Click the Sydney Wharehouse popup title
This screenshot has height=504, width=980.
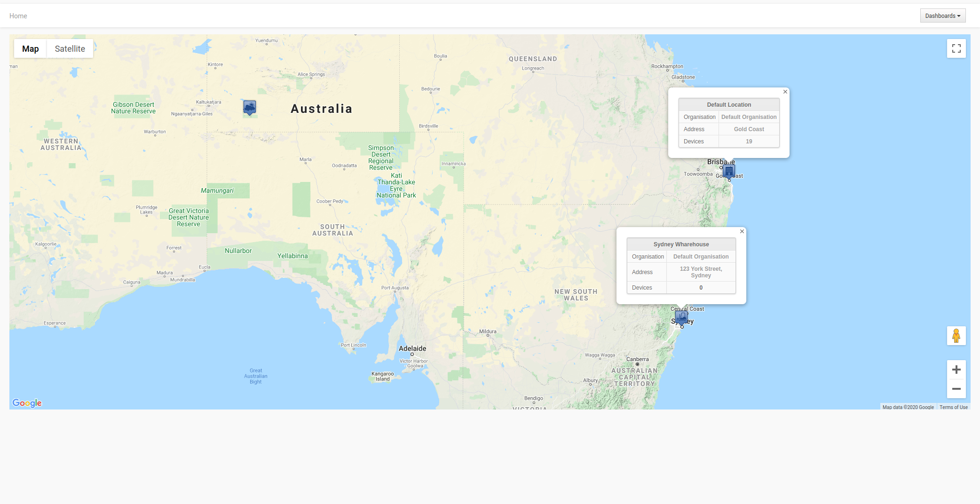681,244
